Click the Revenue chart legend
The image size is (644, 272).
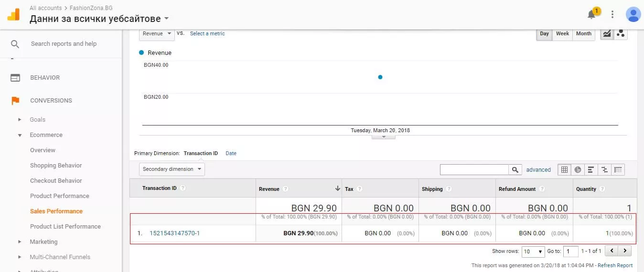(155, 53)
